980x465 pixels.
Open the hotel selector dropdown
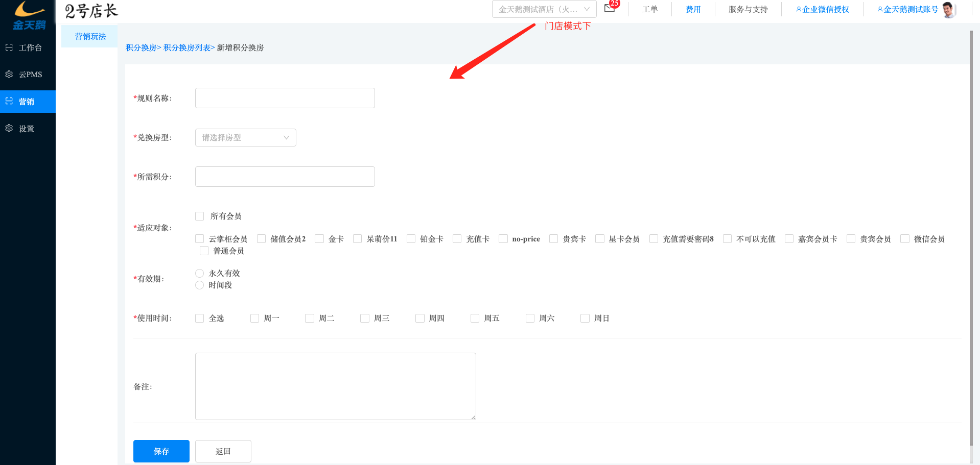coord(544,9)
